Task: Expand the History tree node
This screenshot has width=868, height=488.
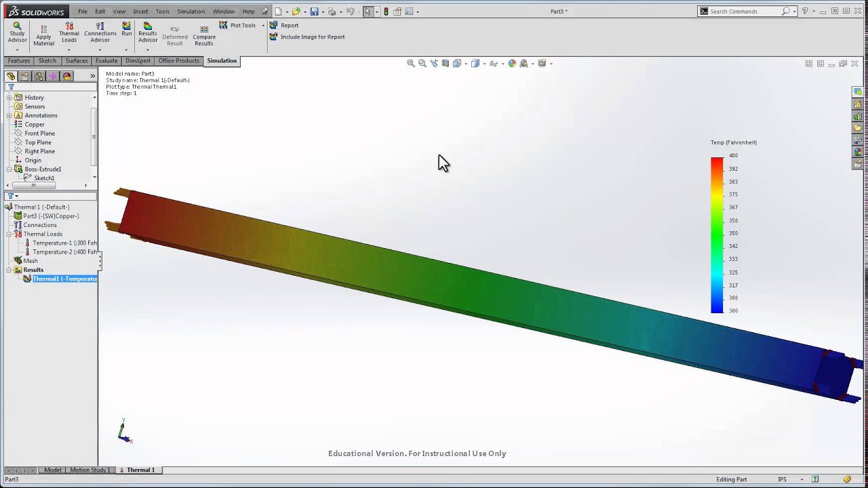Action: point(9,98)
